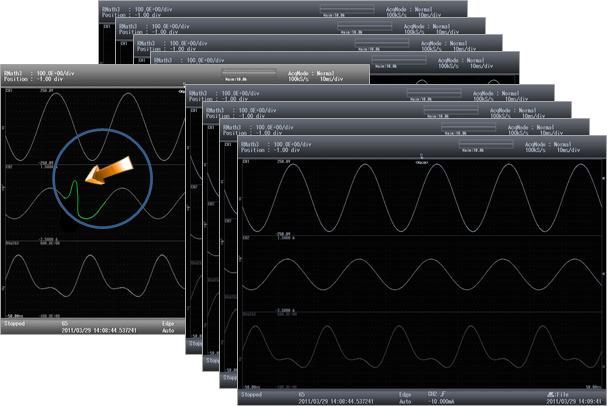607x406 pixels.
Task: Click the Math3 label in the front-right window
Action: [248, 312]
